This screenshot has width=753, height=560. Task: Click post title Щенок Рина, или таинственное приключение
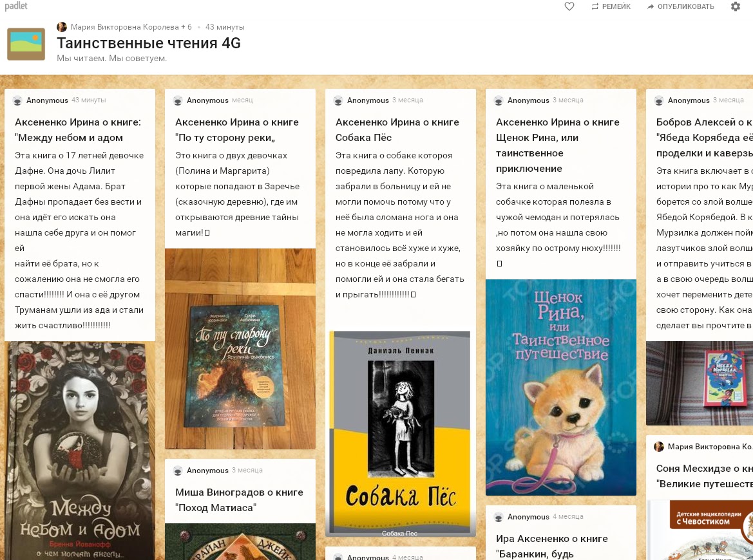pyautogui.click(x=558, y=145)
